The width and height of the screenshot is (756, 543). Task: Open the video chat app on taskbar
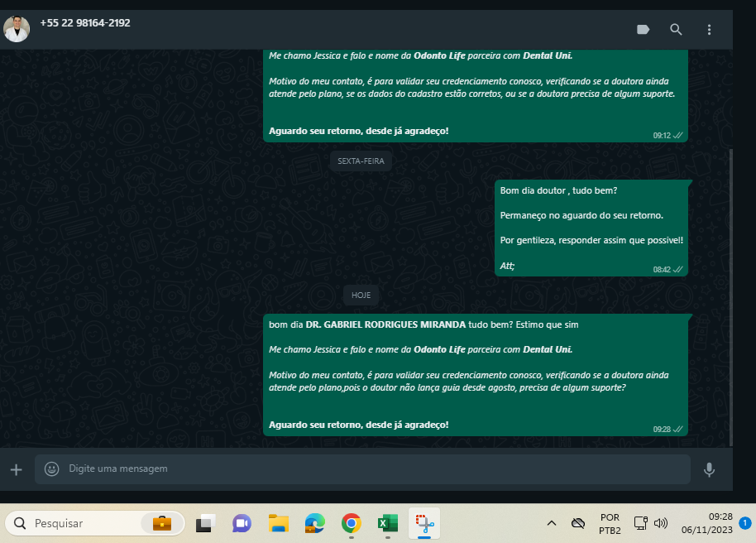coord(242,523)
